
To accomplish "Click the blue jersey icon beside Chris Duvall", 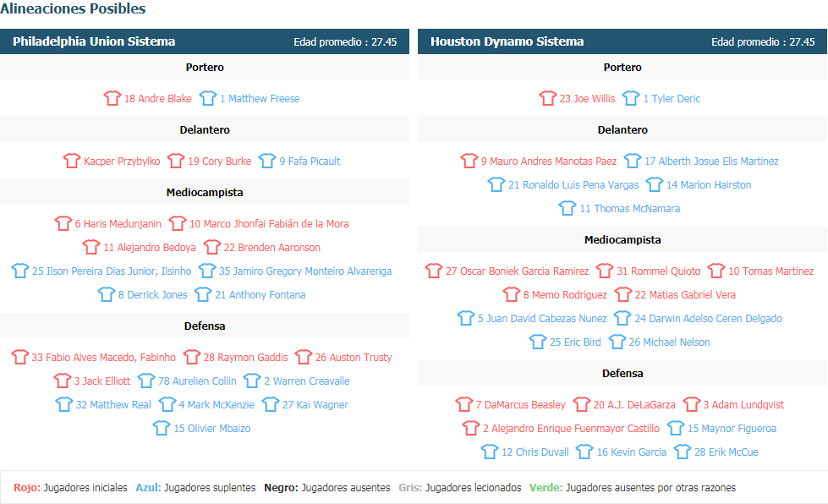I will point(490,452).
